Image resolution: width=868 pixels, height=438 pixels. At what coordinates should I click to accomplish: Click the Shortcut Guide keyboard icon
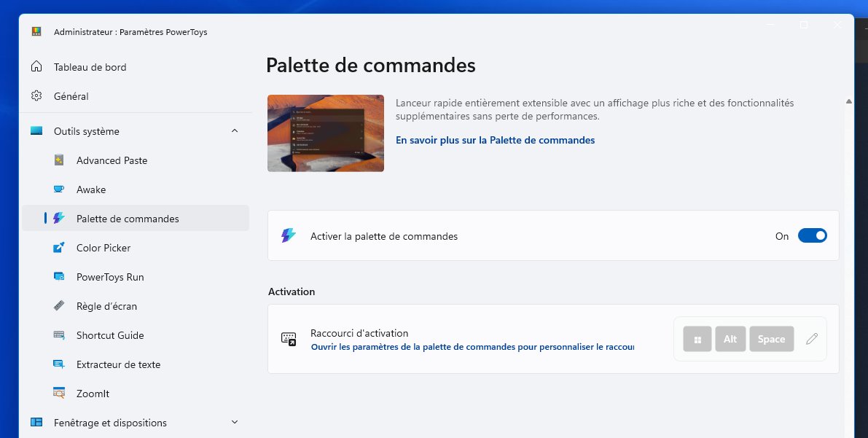(59, 335)
